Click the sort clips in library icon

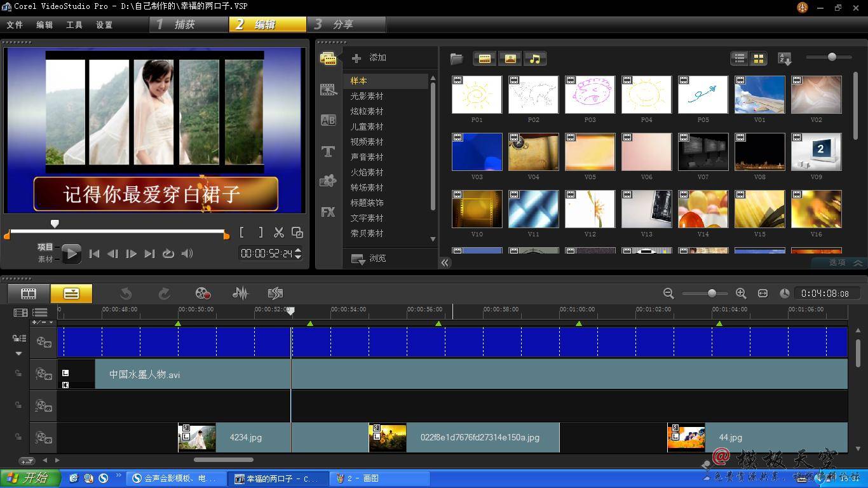(785, 58)
